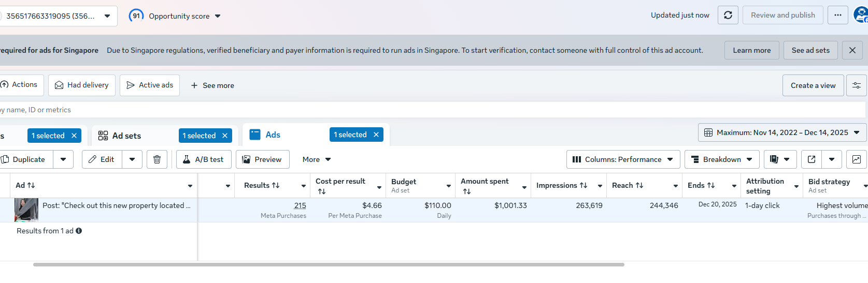Select the Ads tab
The image size is (868, 283).
[x=273, y=135]
